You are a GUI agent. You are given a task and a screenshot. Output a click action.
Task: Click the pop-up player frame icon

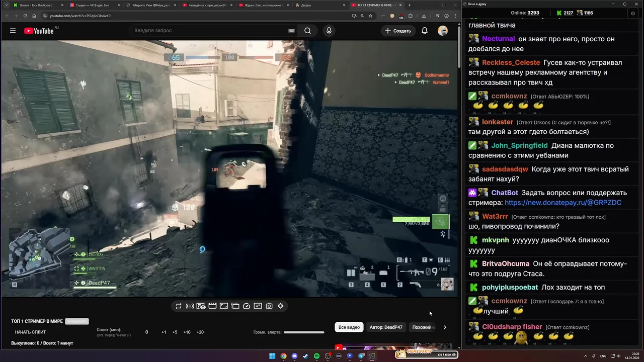[224, 306]
